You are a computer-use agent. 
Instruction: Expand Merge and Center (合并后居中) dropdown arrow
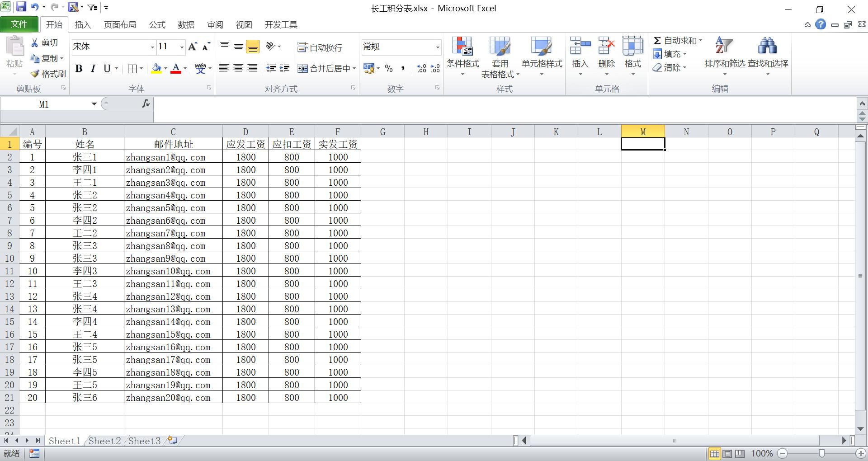point(354,69)
